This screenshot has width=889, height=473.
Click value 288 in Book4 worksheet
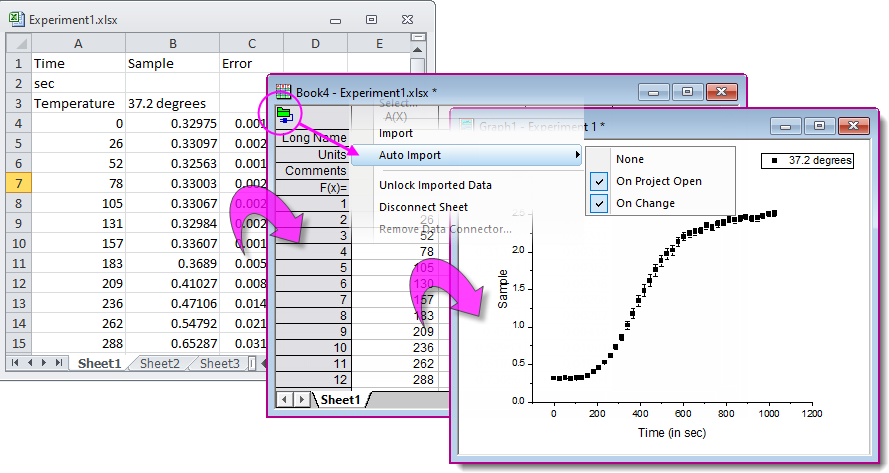coord(423,380)
